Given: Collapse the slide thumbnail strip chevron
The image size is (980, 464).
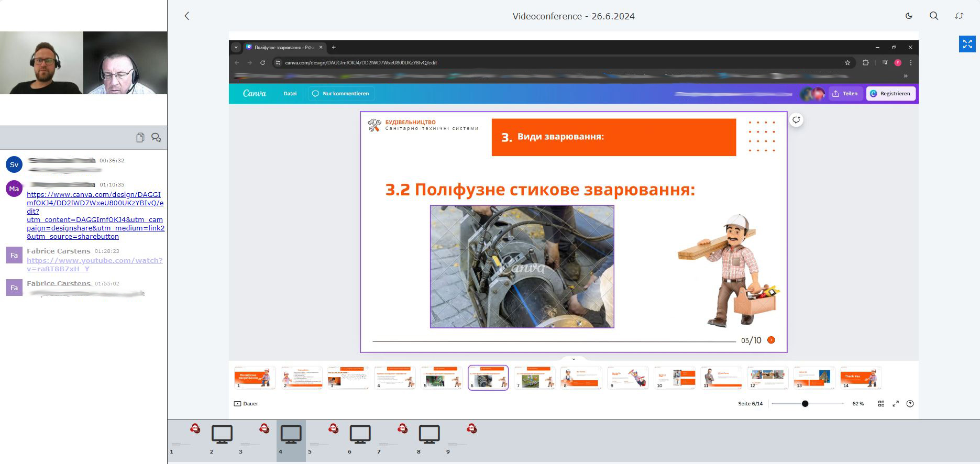Looking at the screenshot, I should pos(574,359).
